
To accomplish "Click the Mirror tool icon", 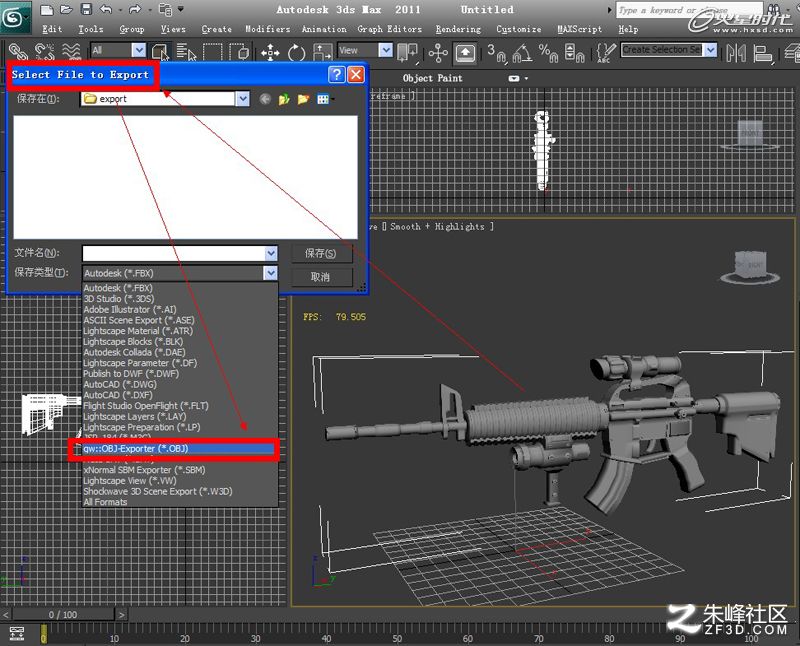I will tap(736, 53).
